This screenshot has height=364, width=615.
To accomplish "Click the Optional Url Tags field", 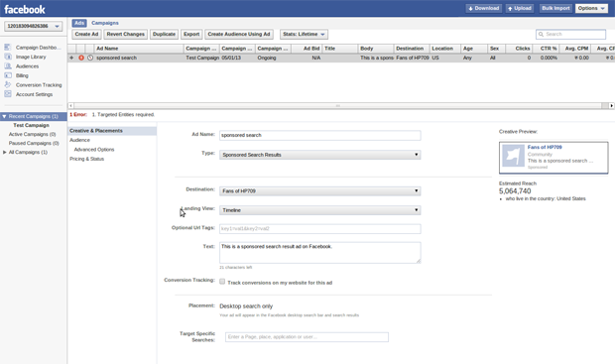I will [x=320, y=229].
